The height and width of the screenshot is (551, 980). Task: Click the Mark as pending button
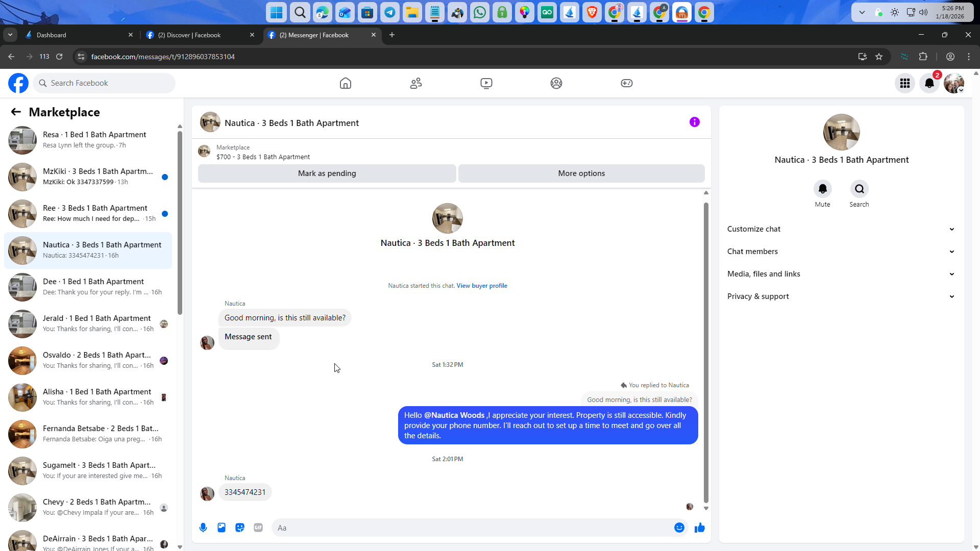click(327, 173)
